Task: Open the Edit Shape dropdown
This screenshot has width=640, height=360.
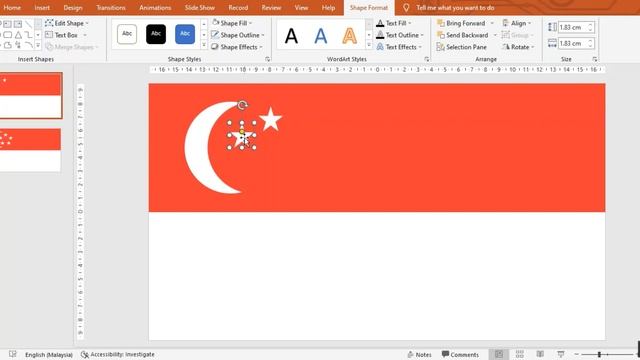Action: 67,23
